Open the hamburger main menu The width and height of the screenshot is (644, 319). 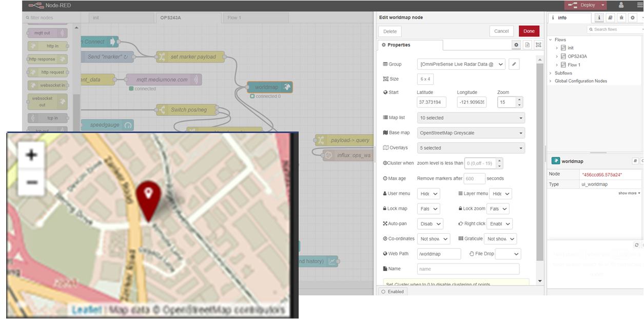pos(639,5)
